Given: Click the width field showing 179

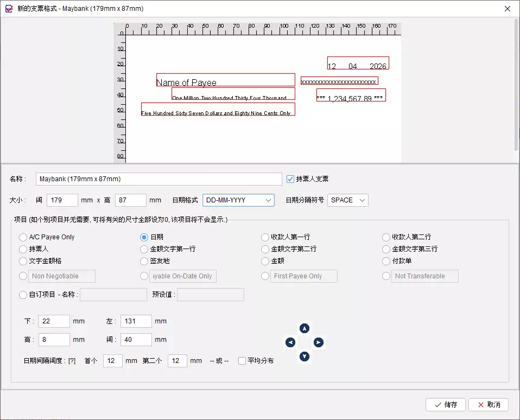Looking at the screenshot, I should click(x=62, y=200).
